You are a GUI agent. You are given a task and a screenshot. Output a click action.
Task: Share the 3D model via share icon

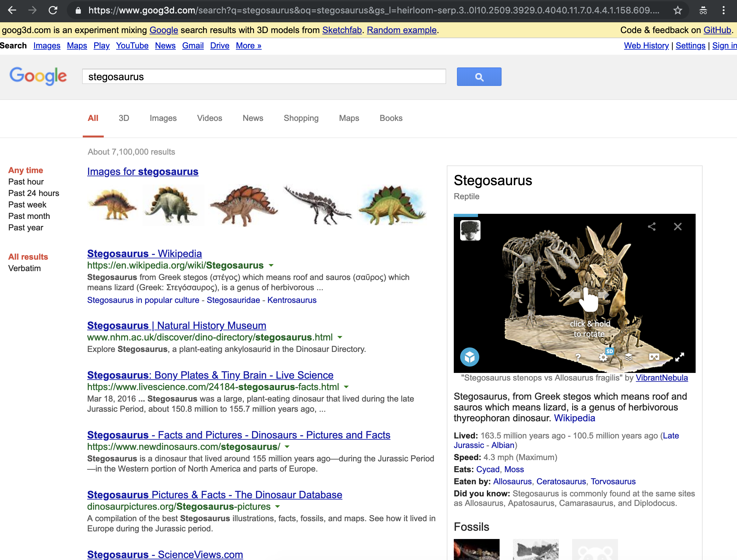tap(652, 227)
